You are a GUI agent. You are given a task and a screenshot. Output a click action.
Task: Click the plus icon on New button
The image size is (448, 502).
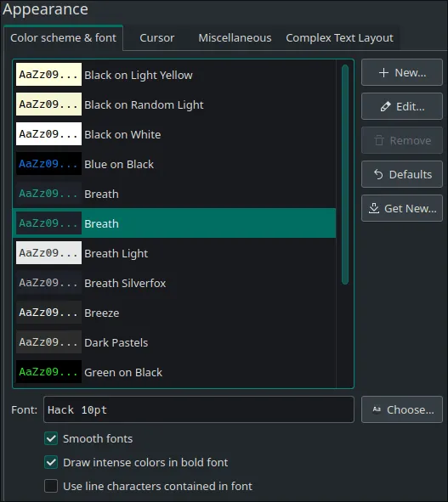point(383,73)
